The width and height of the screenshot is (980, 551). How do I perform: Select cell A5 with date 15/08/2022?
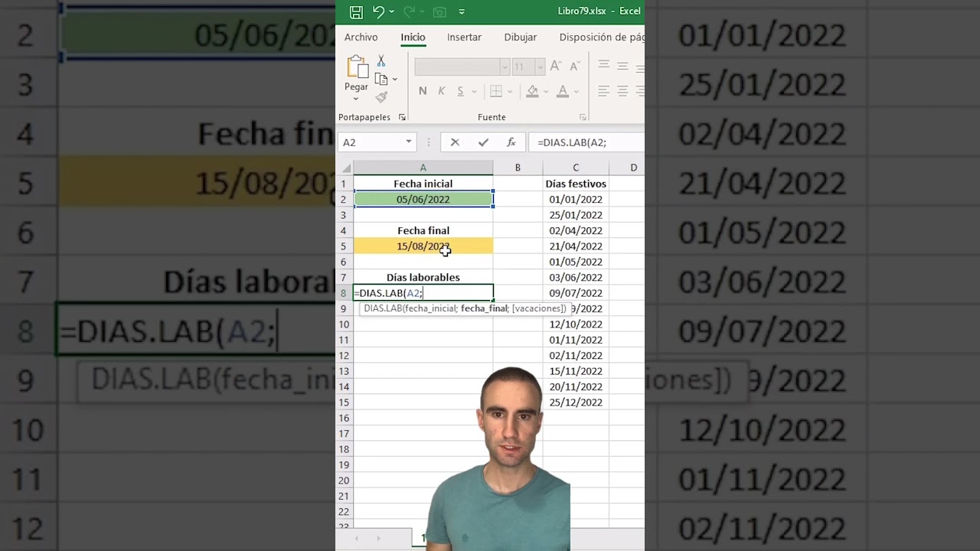(x=423, y=246)
